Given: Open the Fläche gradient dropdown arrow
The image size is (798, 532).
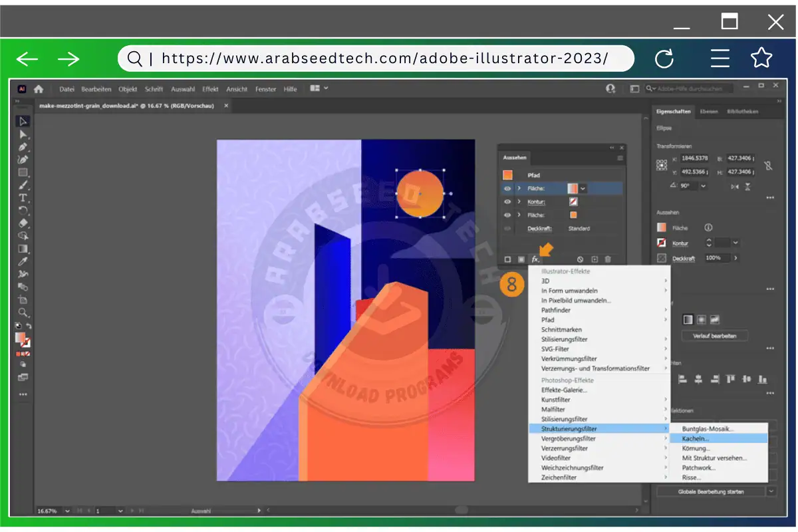Looking at the screenshot, I should [x=583, y=188].
